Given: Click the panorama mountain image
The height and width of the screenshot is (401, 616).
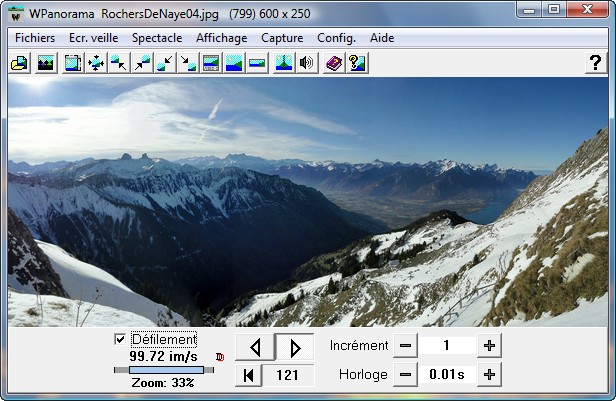Looking at the screenshot, I should 308,202.
